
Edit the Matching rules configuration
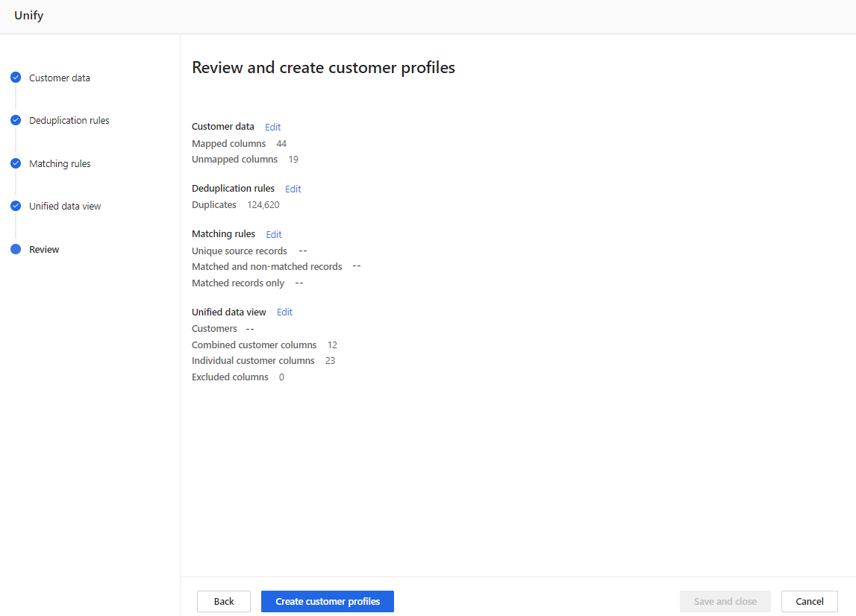point(273,234)
